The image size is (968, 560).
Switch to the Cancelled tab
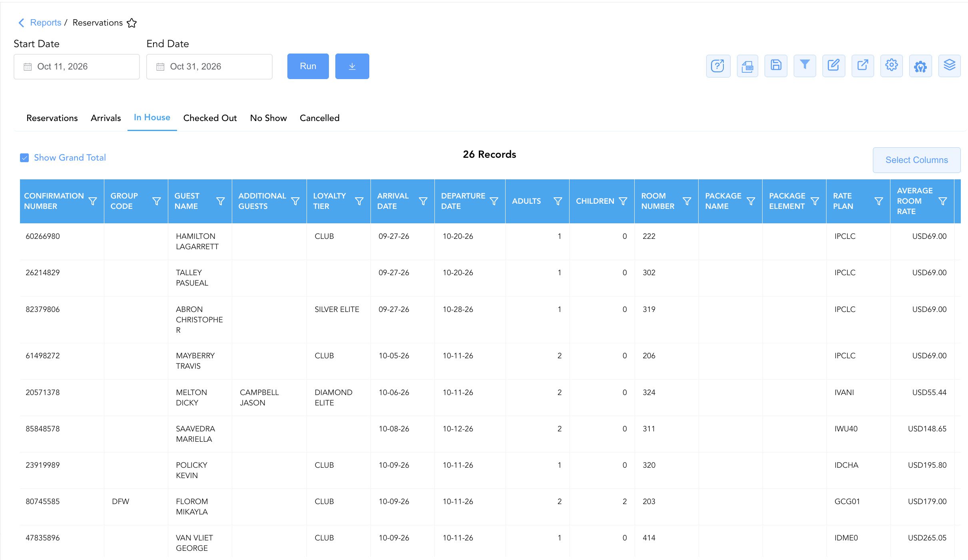320,118
